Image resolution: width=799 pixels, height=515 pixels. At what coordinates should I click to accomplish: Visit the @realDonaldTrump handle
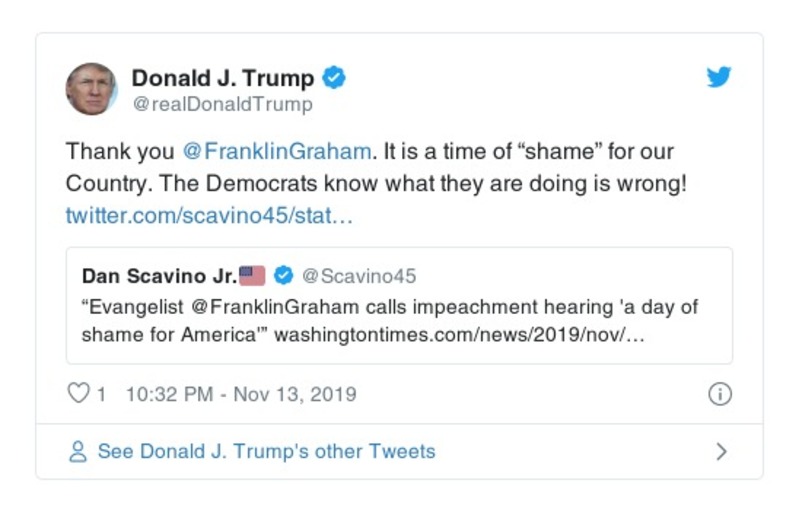pyautogui.click(x=222, y=104)
